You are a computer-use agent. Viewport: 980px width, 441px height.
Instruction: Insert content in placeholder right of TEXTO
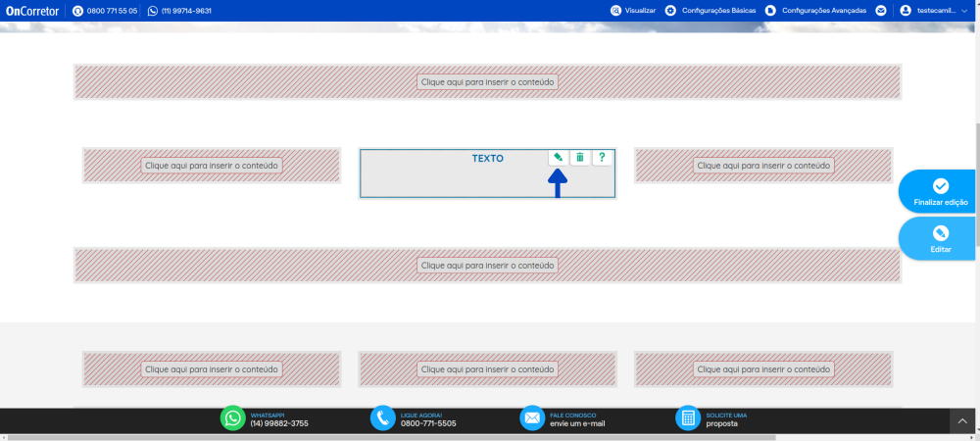(x=763, y=166)
